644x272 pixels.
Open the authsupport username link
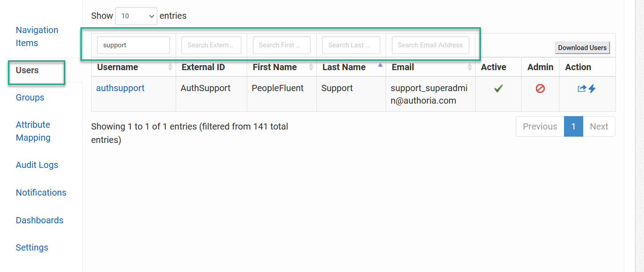120,88
